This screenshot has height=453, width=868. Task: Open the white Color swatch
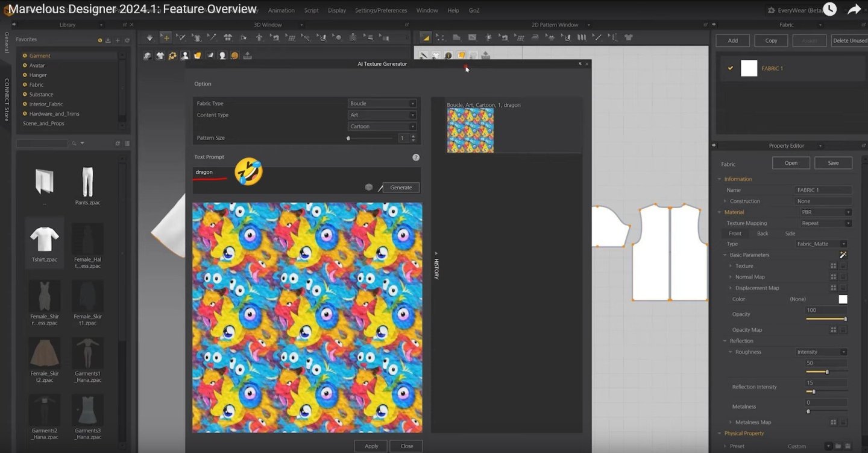click(843, 299)
